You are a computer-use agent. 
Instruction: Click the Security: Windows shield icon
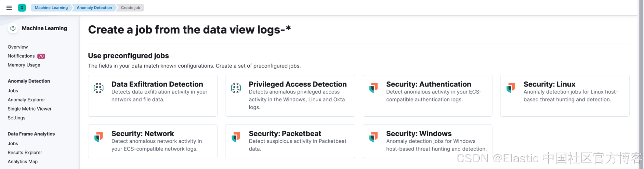pyautogui.click(x=373, y=137)
